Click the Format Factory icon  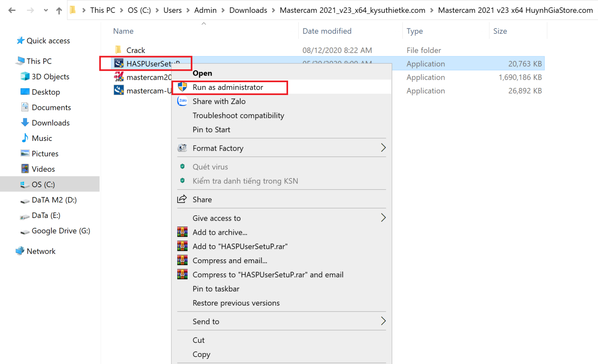pyautogui.click(x=182, y=148)
